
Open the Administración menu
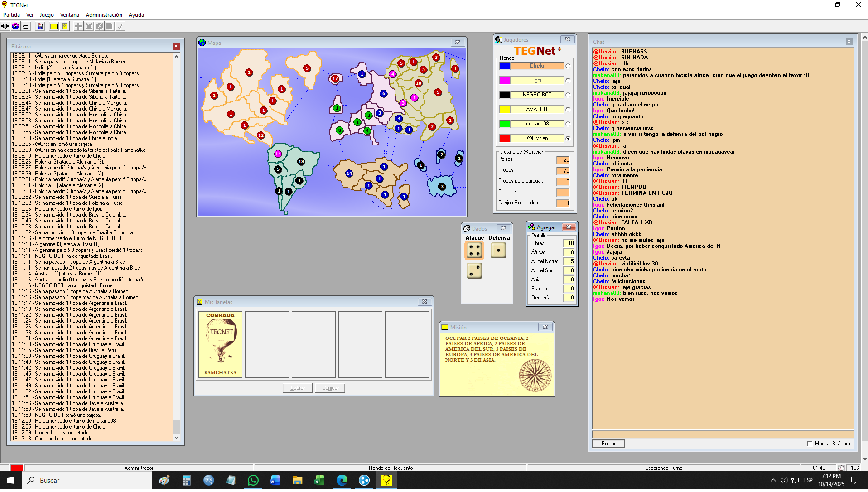tap(104, 15)
